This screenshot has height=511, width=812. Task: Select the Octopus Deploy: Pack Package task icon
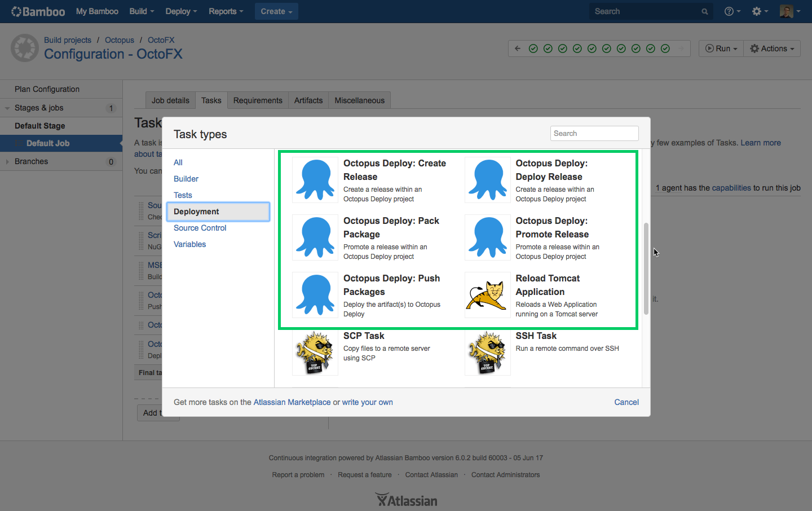tap(315, 237)
